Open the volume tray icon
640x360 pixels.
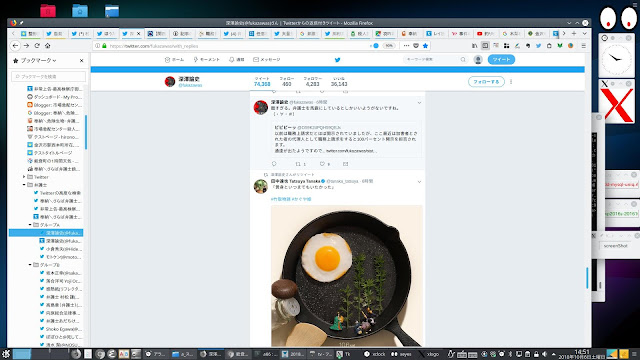point(544,354)
